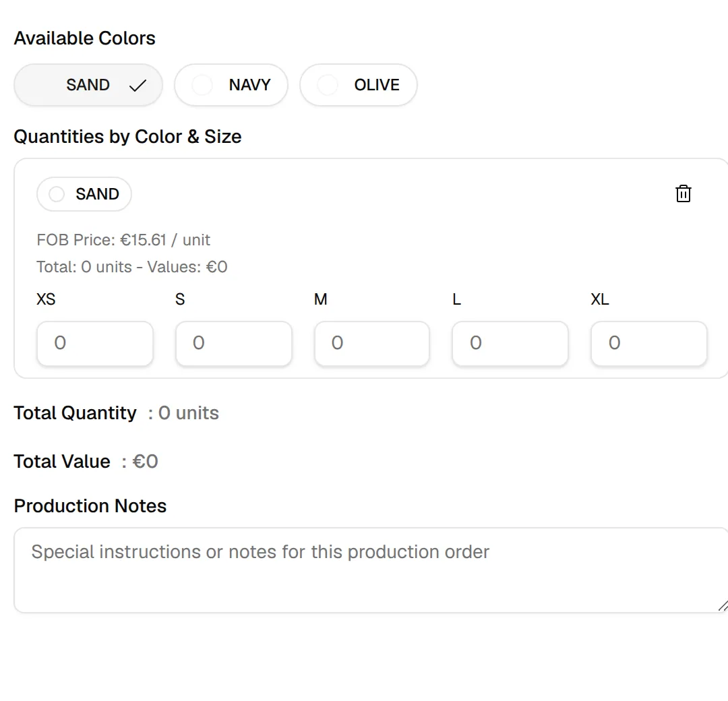Click the ': €0' total value amount
This screenshot has height=701, width=728.
point(140,462)
